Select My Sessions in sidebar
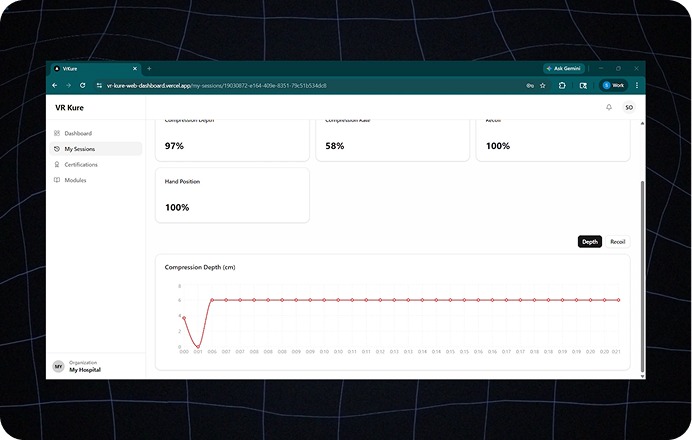The image size is (692, 440). click(96, 149)
